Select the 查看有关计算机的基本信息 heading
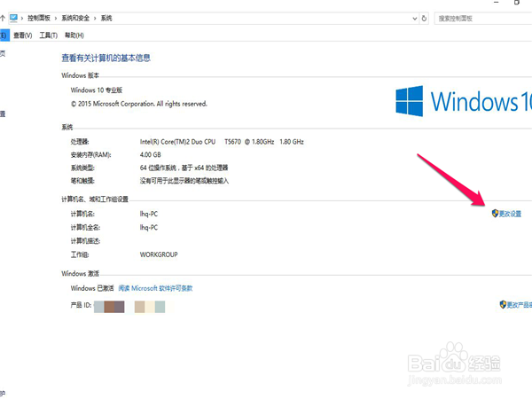This screenshot has width=532, height=399. [x=106, y=58]
